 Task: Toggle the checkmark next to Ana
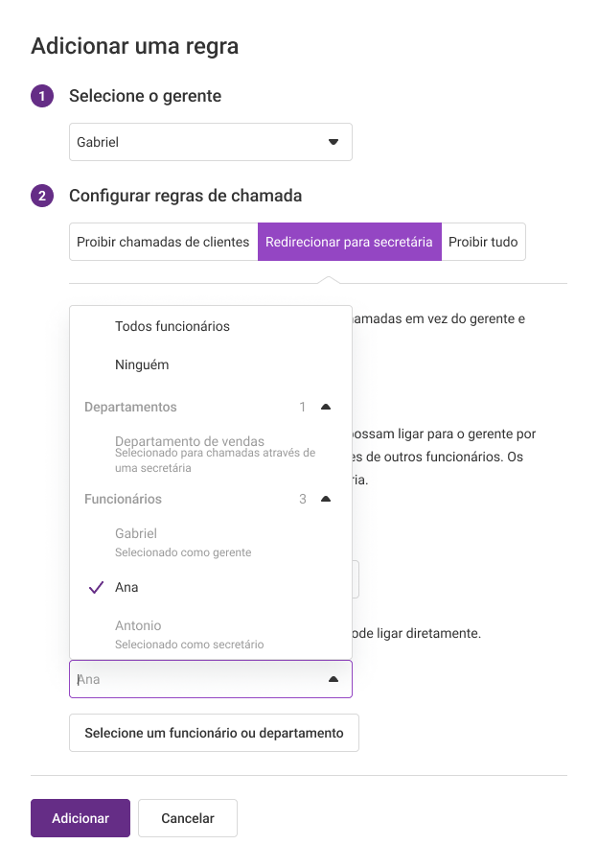pos(96,587)
